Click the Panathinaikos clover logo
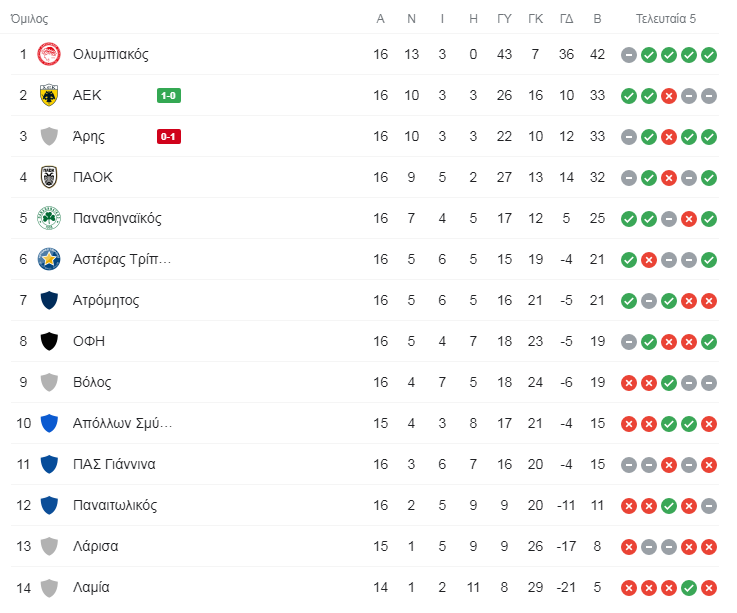Image resolution: width=737 pixels, height=613 pixels. pyautogui.click(x=49, y=218)
